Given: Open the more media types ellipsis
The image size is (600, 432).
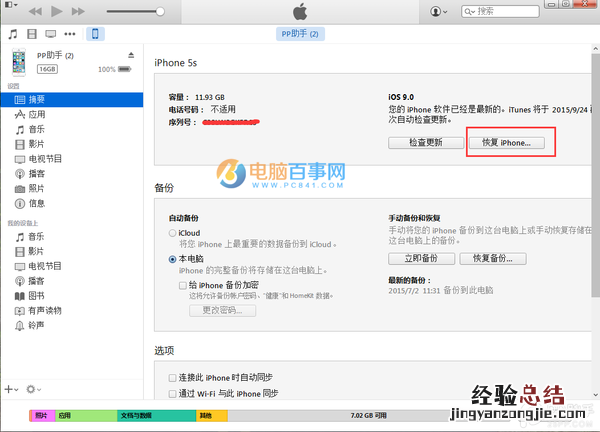Looking at the screenshot, I should [x=70, y=34].
